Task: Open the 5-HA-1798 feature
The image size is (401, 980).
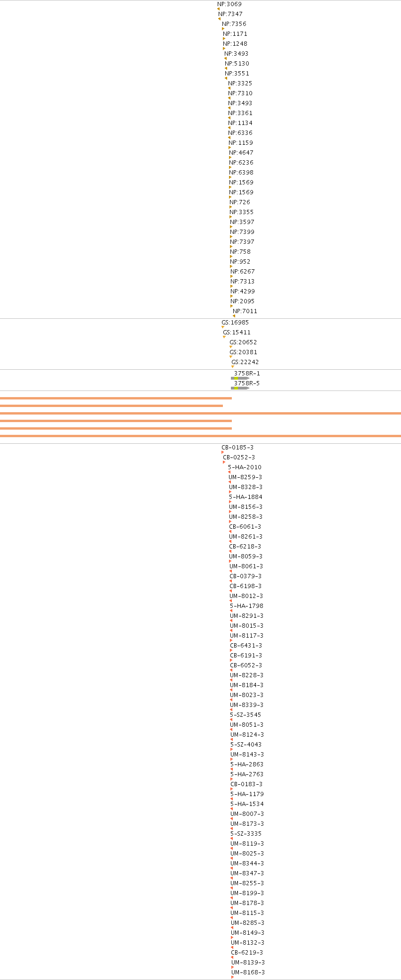Action: pos(246,606)
